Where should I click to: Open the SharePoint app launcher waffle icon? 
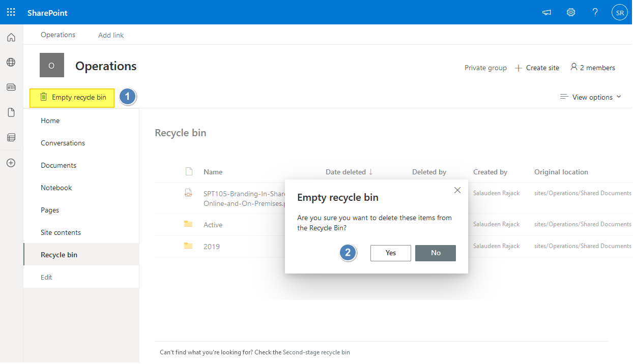point(11,12)
